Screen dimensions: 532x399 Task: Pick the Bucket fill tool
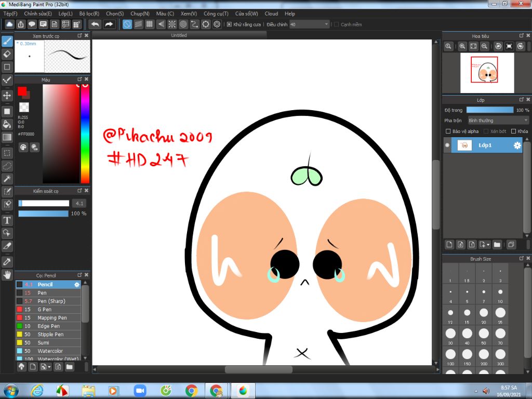tap(7, 124)
